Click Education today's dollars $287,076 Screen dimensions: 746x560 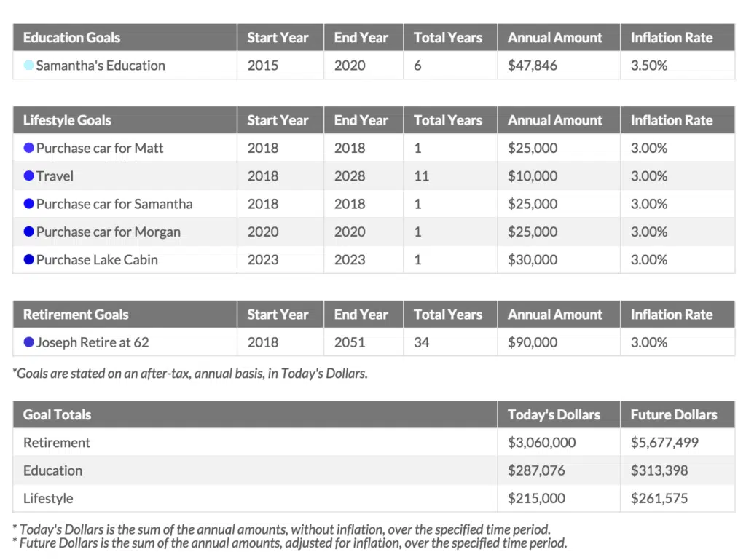pos(536,470)
